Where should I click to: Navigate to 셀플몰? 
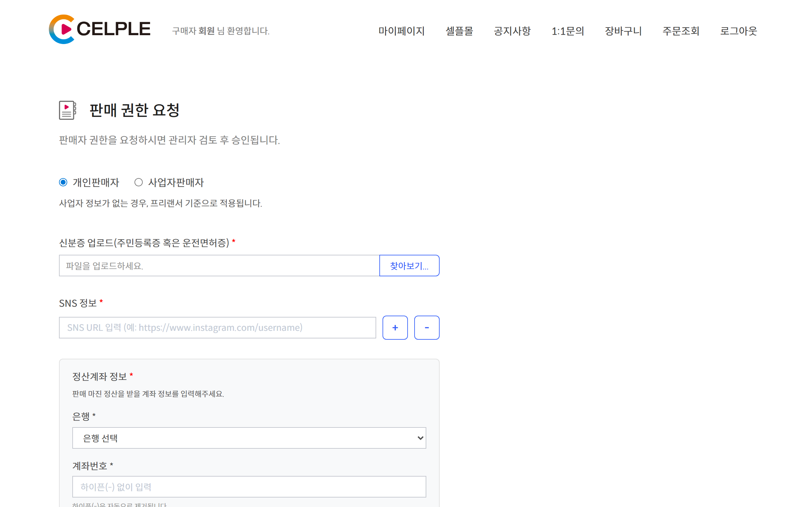(460, 31)
